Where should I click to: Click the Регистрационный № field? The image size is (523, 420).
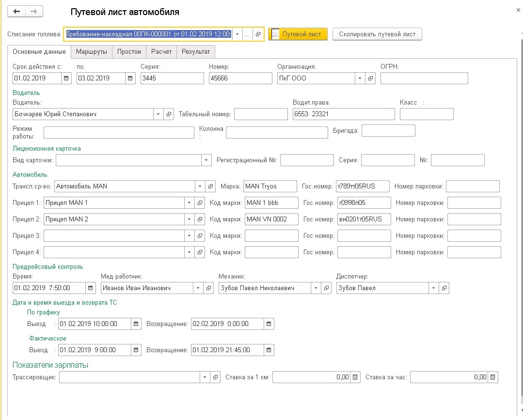307,160
